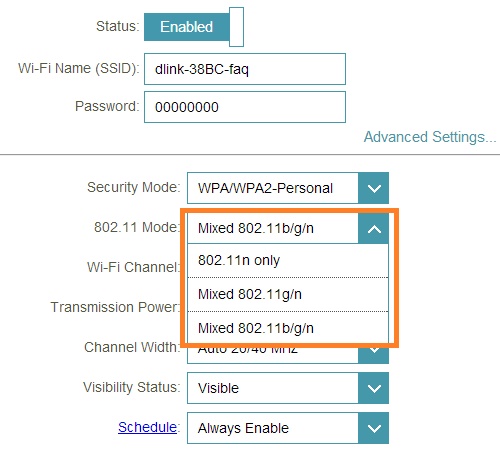The width and height of the screenshot is (500, 458).
Task: Click the Visibility Status chevron arrow
Action: point(374,388)
